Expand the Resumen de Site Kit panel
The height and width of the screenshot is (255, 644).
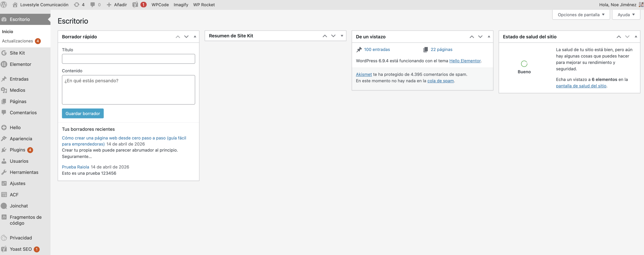(342, 36)
